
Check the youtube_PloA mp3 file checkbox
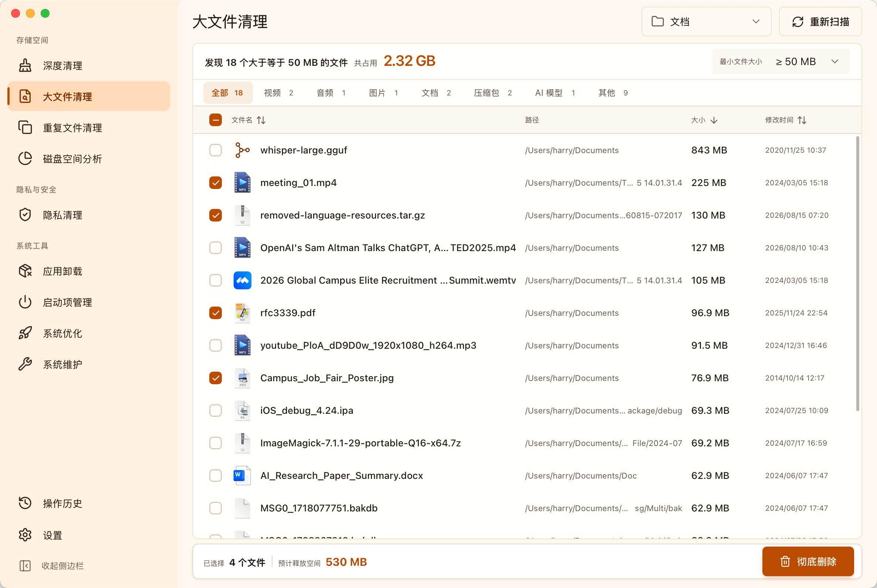pyautogui.click(x=215, y=345)
